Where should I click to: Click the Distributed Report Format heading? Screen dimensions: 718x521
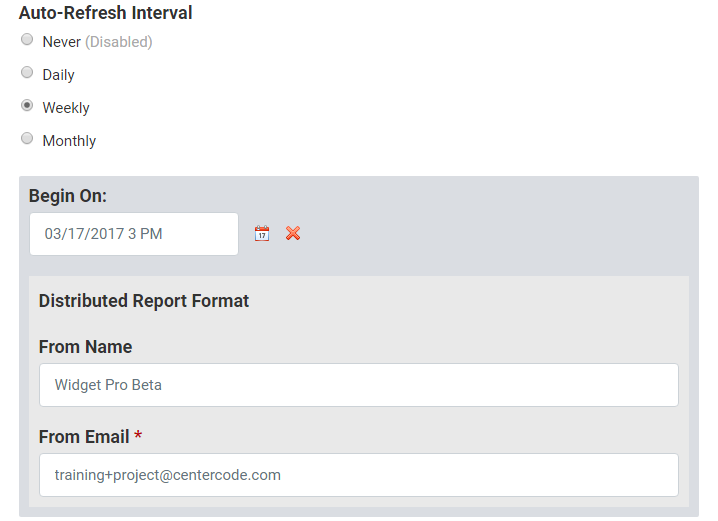[144, 301]
